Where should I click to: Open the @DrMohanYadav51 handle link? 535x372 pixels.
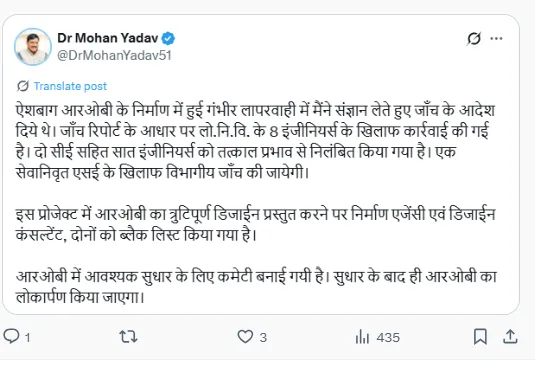tap(114, 56)
